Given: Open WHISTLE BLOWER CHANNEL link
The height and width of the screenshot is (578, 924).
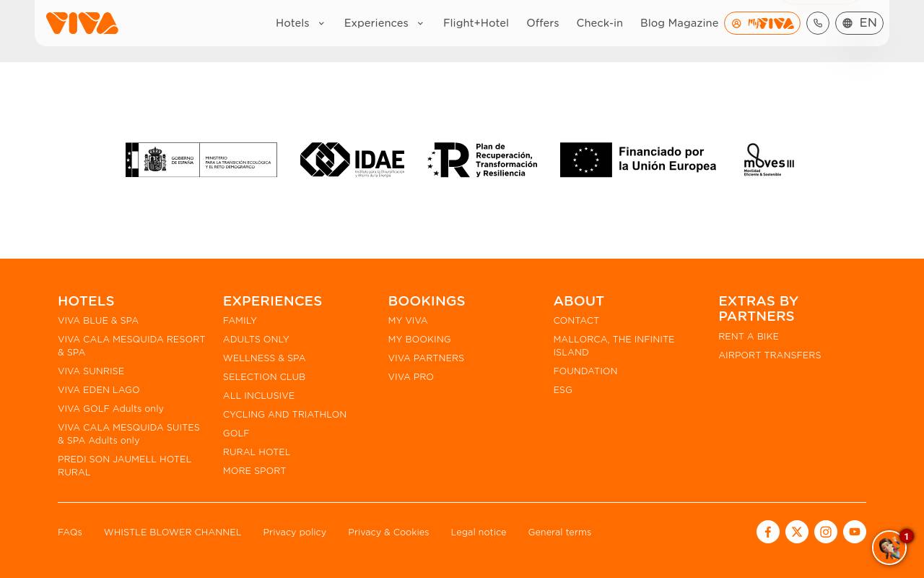Looking at the screenshot, I should [173, 532].
